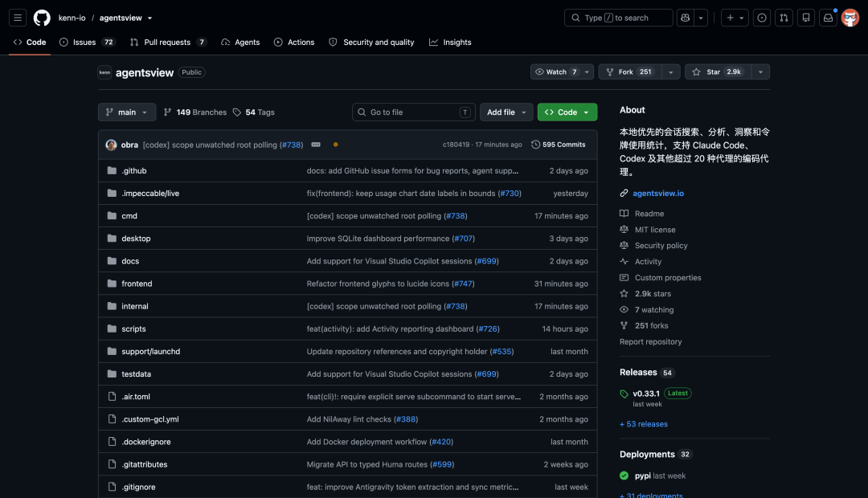Open the Issues inbox icon in header
The image size is (868, 498).
coord(762,18)
